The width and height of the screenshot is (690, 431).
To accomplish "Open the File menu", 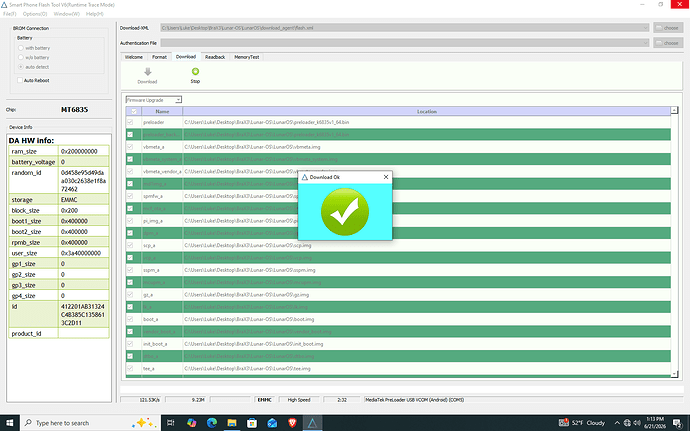I will coord(10,14).
